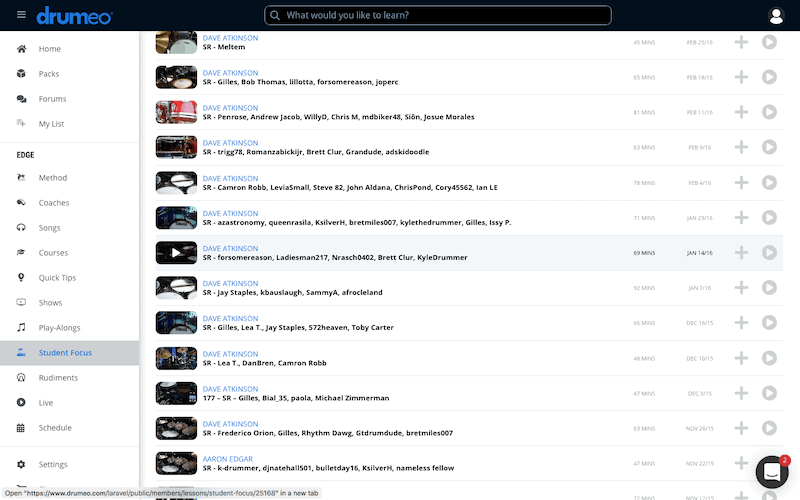Click the Schedule calendar icon
Screen dimensions: 800x500
(x=21, y=428)
